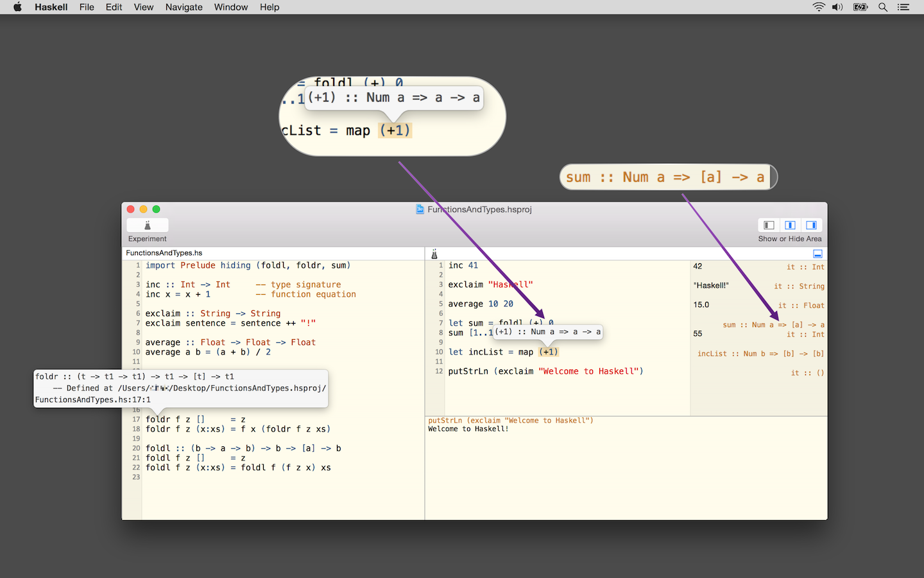This screenshot has width=924, height=578.
Task: Zoom the window using green button
Action: [157, 209]
